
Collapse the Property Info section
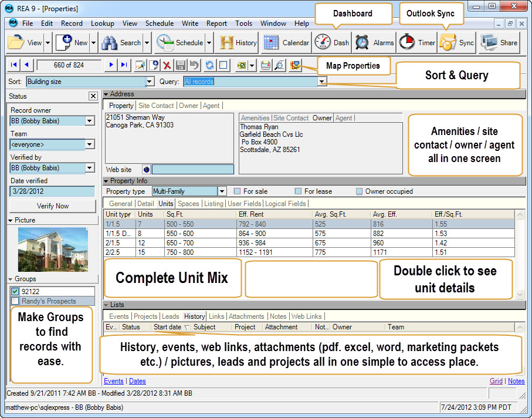[106, 181]
